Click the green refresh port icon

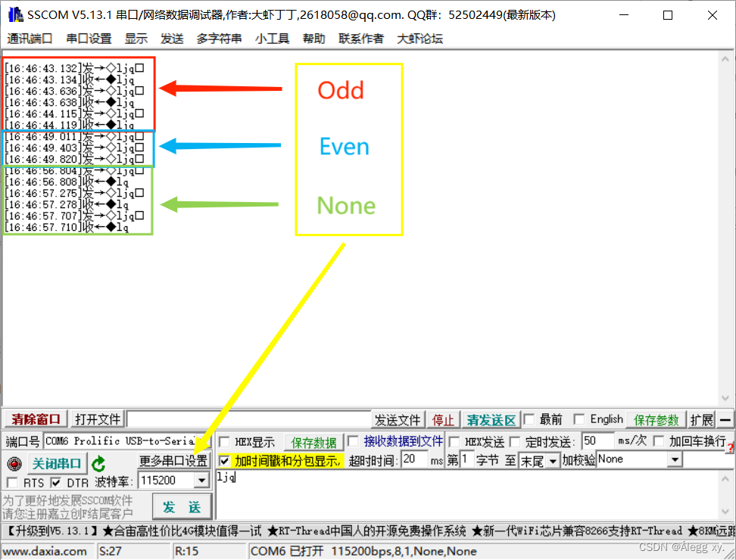[98, 464]
